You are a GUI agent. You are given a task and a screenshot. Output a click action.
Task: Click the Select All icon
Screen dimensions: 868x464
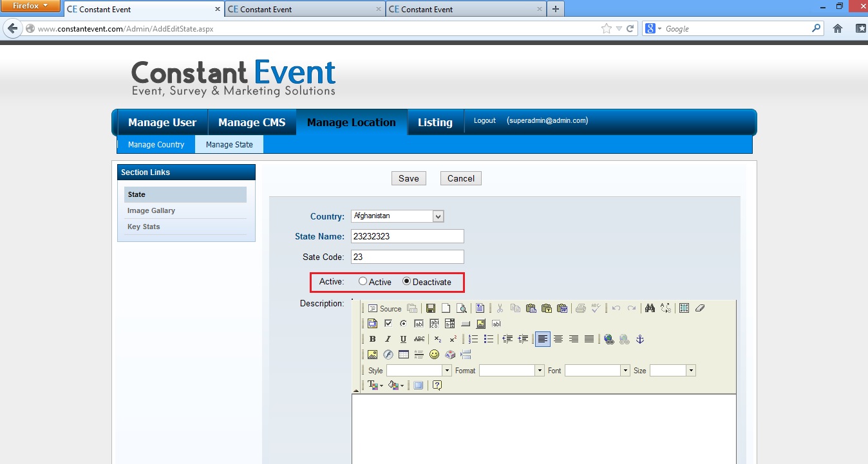684,308
